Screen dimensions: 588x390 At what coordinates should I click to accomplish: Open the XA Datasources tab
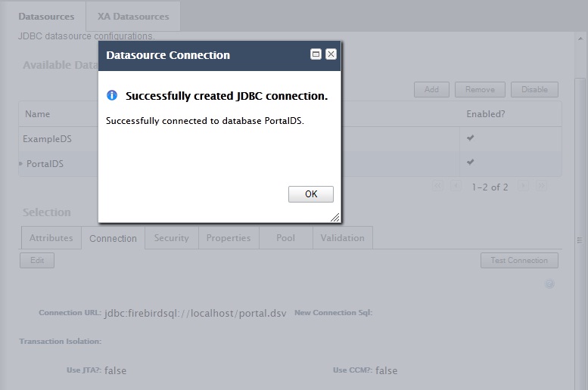[x=133, y=17]
